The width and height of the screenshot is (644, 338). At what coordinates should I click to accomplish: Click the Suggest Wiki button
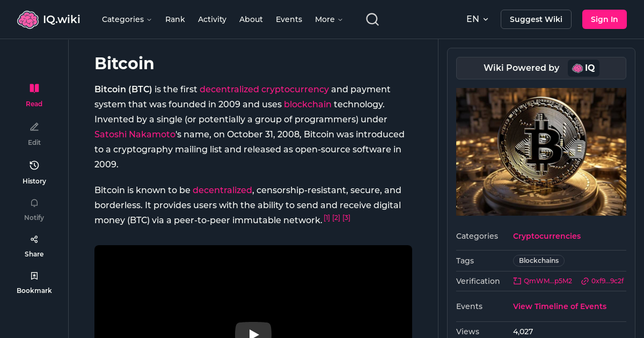pyautogui.click(x=536, y=19)
